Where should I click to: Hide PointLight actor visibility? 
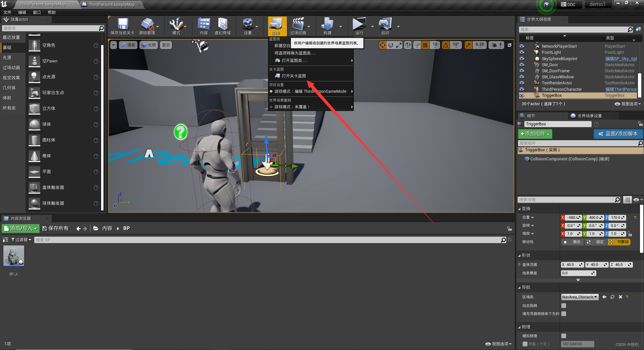522,52
